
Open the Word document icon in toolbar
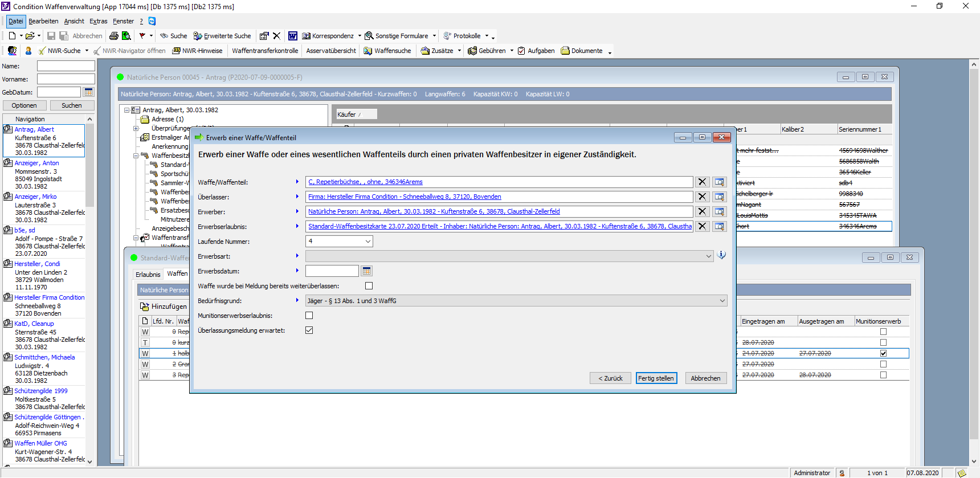(x=292, y=36)
